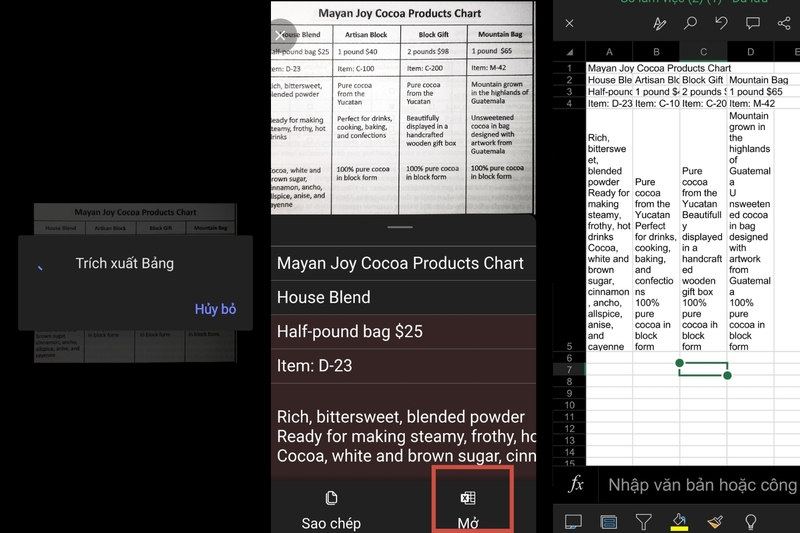Screen dimensions: 800x533
Task: Tap the 'Sao chép' copy button
Action: (331, 510)
